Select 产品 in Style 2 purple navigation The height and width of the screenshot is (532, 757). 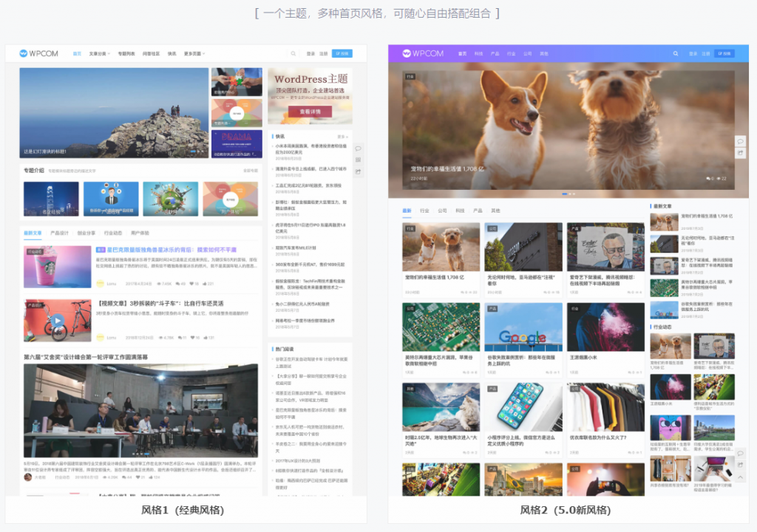[x=495, y=54]
